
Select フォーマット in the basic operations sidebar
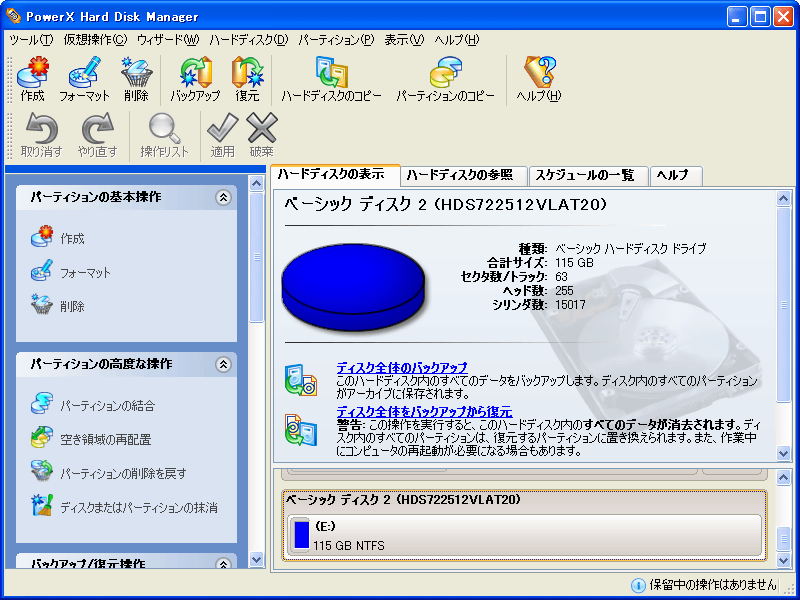[70, 272]
